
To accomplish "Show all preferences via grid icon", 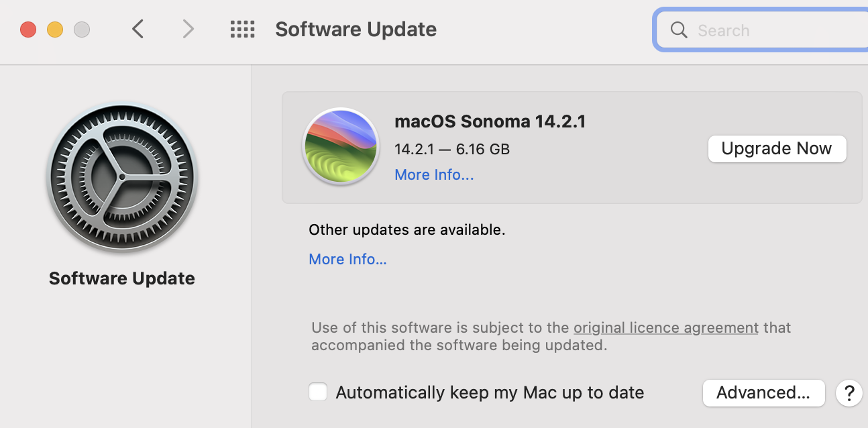I will pyautogui.click(x=242, y=29).
